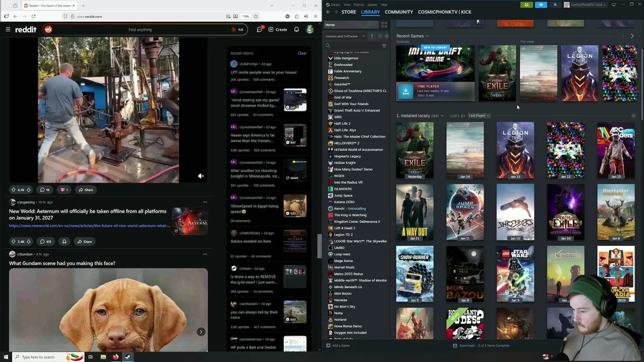Click the reddit logo in the header
This screenshot has height=362, width=644.
pos(26,30)
